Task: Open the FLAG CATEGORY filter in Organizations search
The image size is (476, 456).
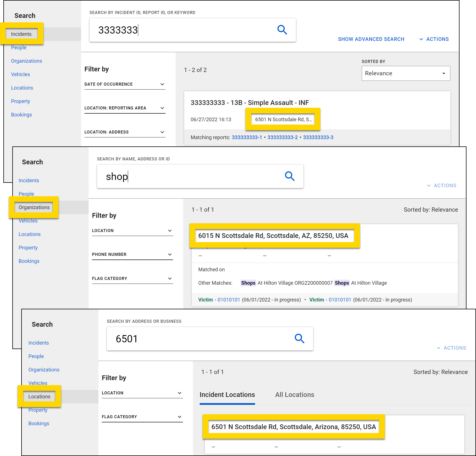Action: pos(170,278)
